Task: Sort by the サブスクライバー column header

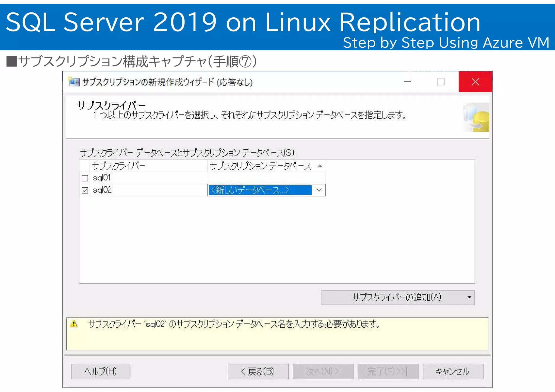Action: point(149,166)
